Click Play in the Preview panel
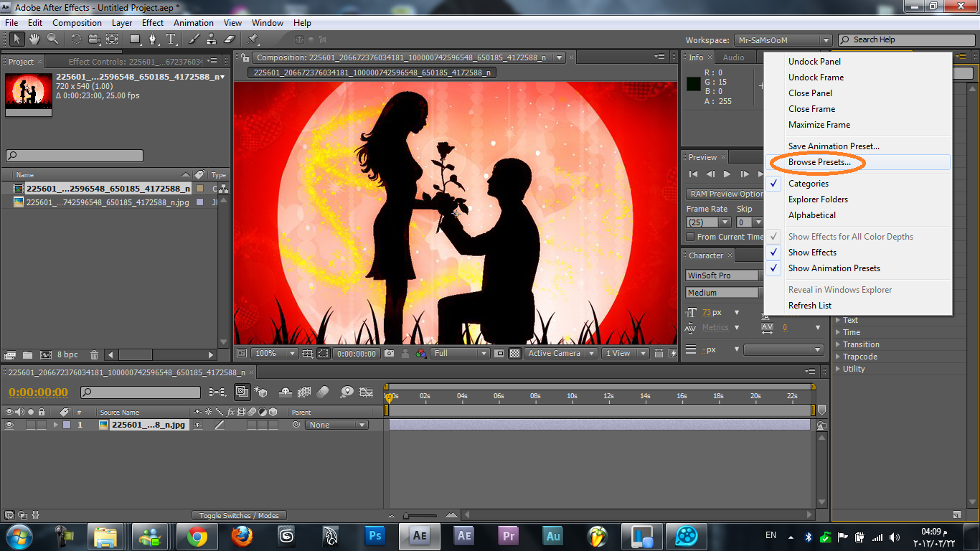980x551 pixels. tap(727, 174)
